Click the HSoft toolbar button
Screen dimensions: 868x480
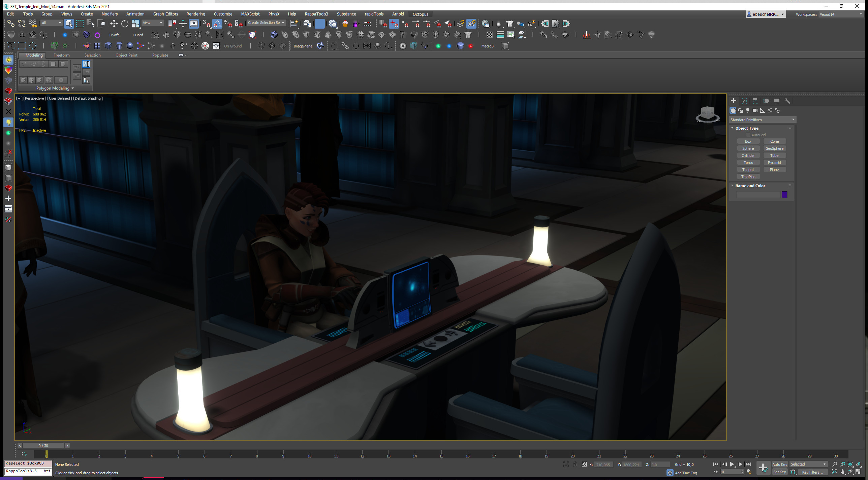click(x=114, y=35)
